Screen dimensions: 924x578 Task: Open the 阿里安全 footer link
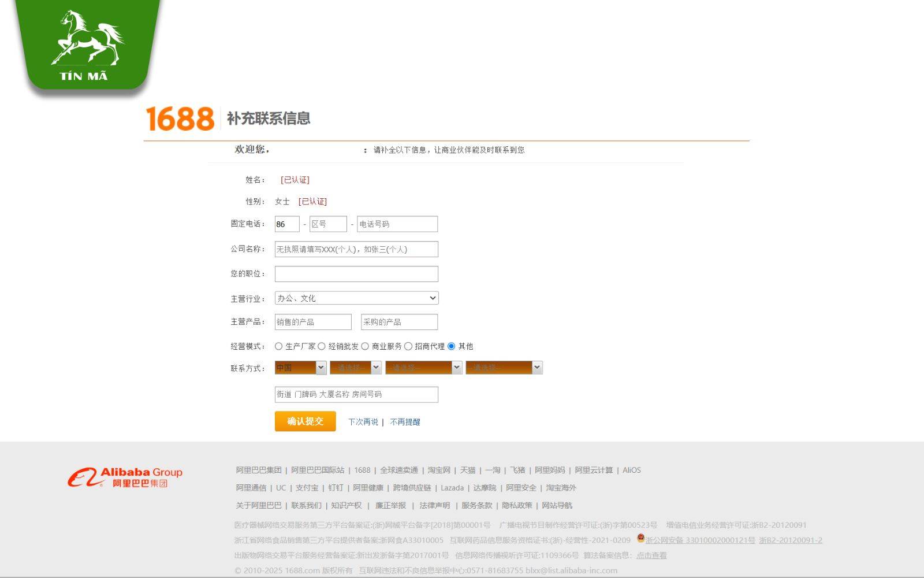coord(521,488)
